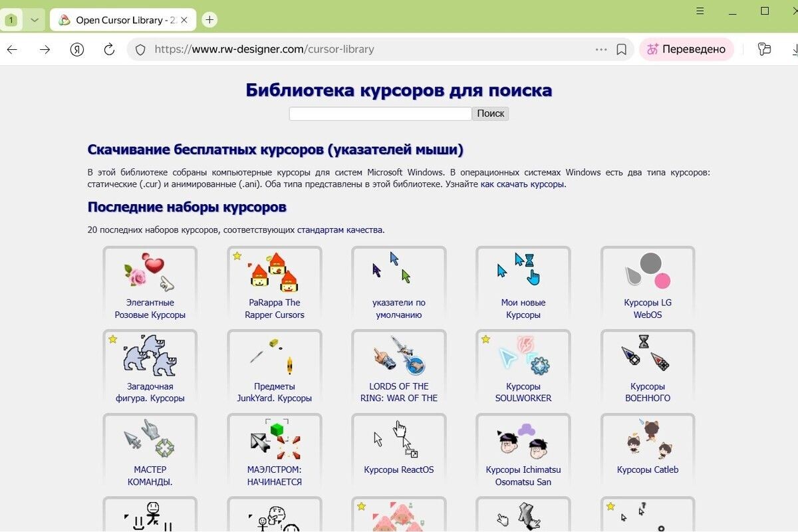Screen dimensions: 798x532
Task: Click the Курсоры ReactOS text link
Action: click(x=399, y=469)
